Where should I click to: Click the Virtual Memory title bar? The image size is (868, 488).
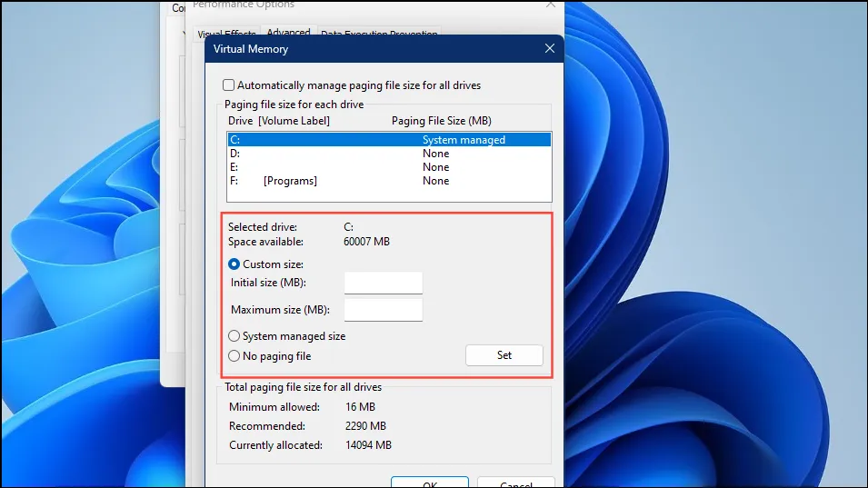tap(364, 49)
